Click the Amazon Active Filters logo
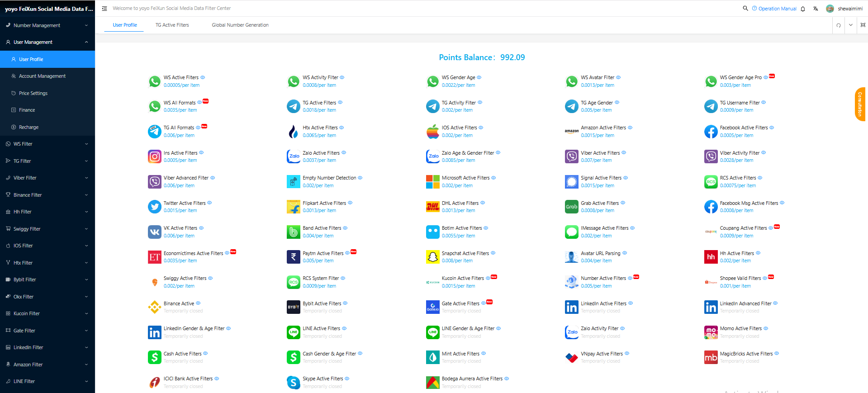868x393 pixels. [x=572, y=132]
